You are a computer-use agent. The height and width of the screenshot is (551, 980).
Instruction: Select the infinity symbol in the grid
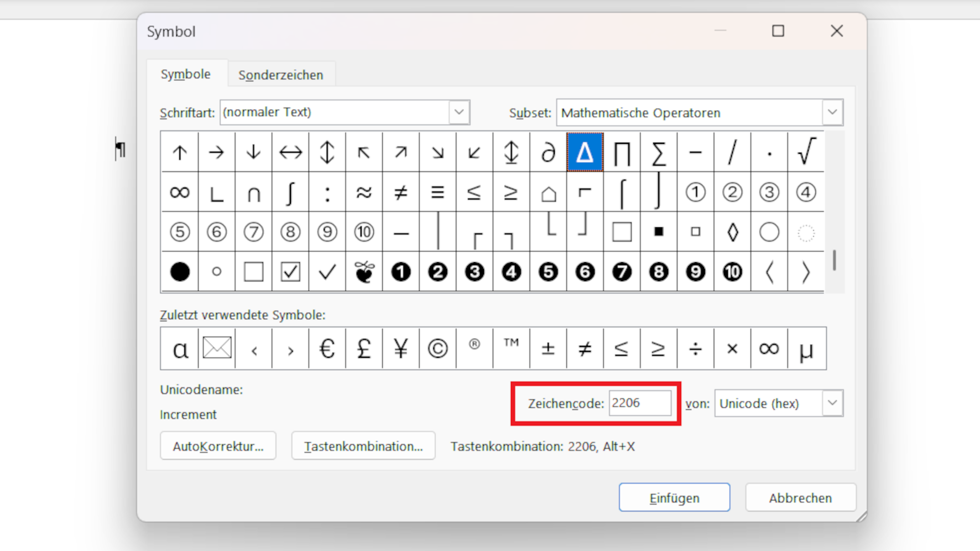tap(179, 193)
